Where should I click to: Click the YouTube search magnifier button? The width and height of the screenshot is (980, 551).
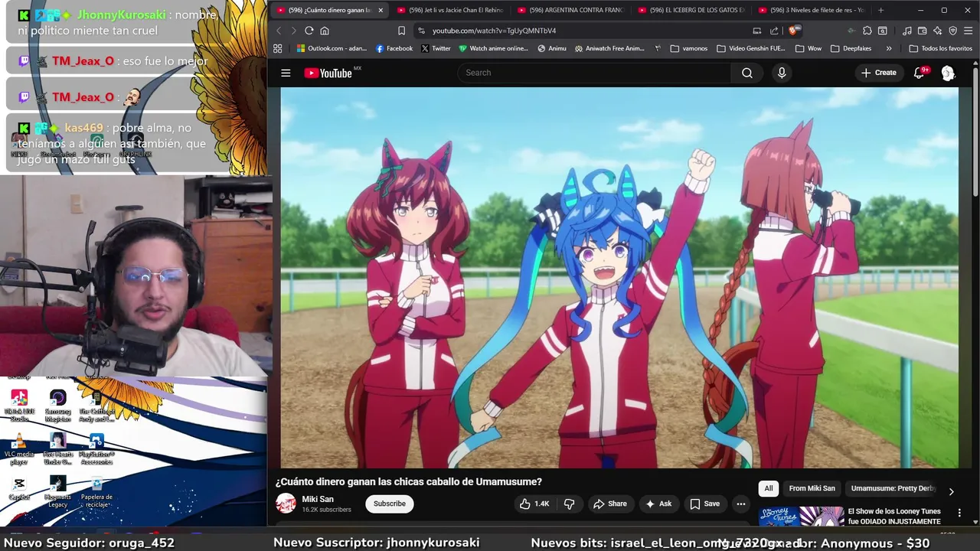(x=747, y=73)
